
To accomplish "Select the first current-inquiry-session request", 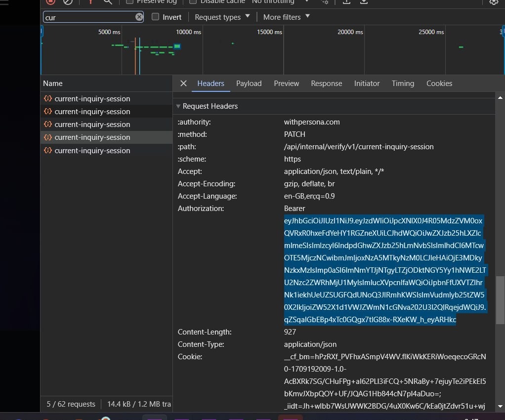I will (92, 99).
